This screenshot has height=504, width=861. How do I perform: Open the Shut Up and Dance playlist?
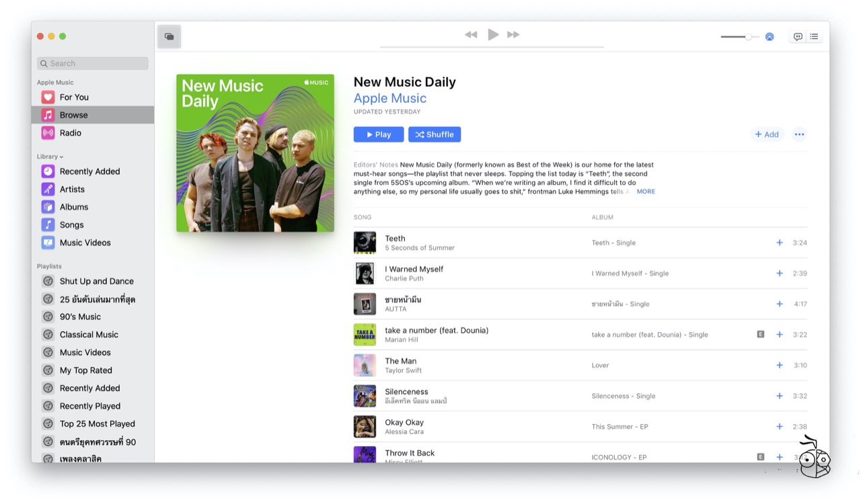[x=96, y=282]
